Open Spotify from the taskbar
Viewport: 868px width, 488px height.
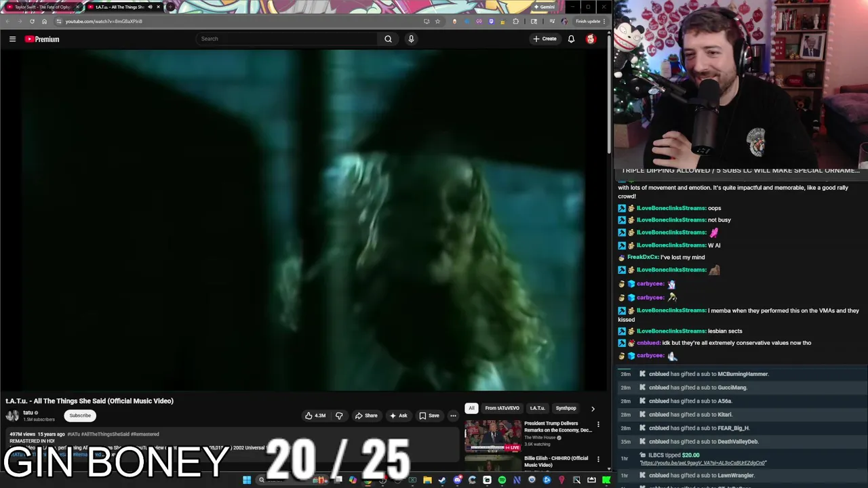(502, 480)
